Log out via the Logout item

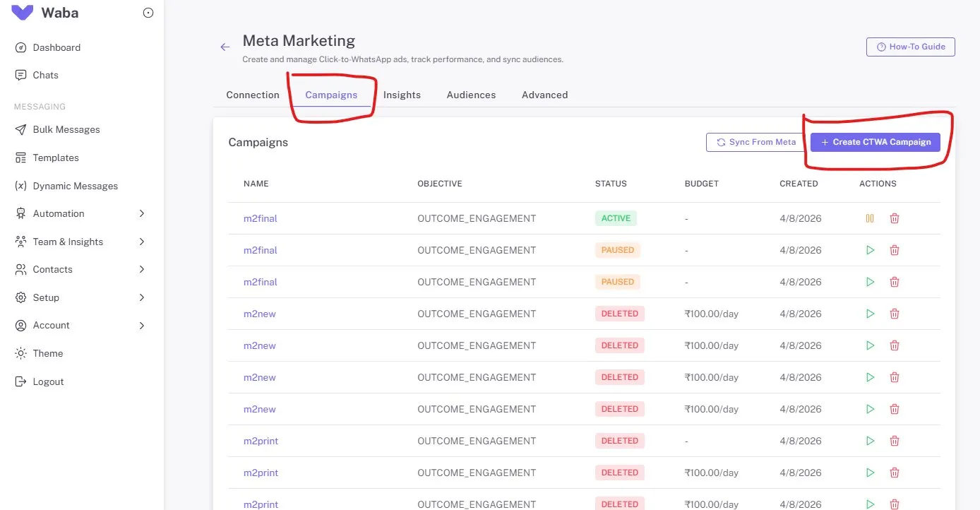point(48,381)
